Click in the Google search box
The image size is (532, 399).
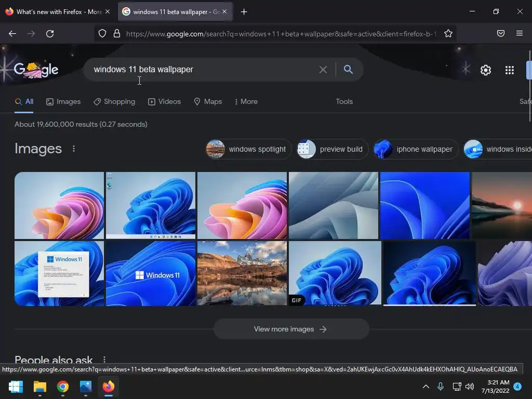tap(204, 70)
